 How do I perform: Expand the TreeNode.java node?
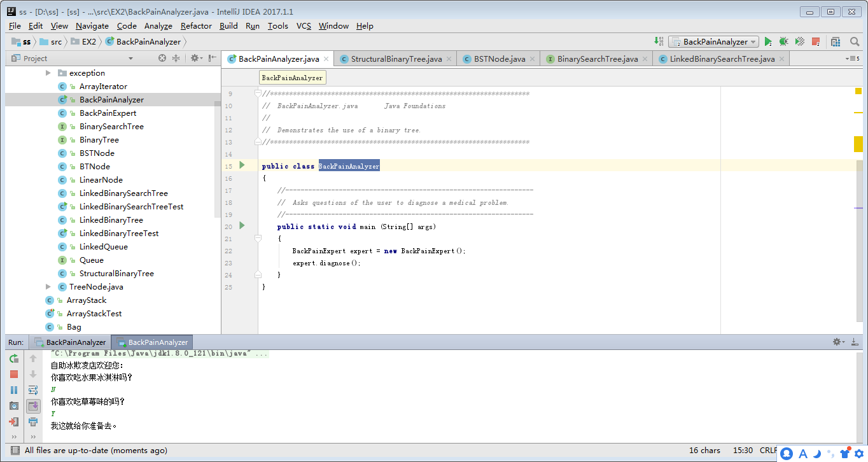tap(48, 287)
